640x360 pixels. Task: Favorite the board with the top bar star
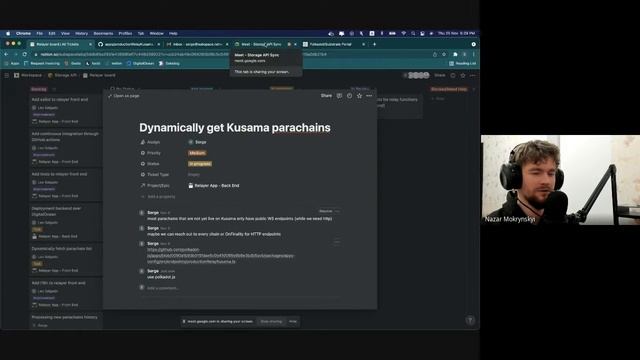point(463,76)
